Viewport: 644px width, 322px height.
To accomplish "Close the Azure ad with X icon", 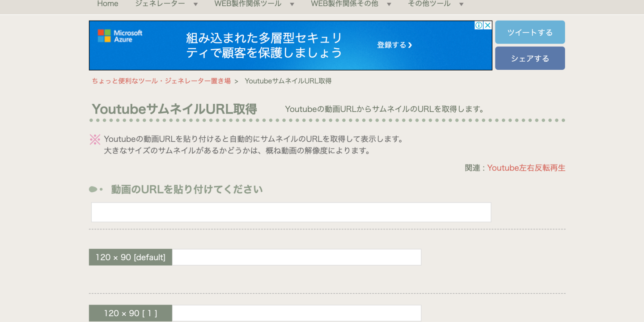I will 487,25.
